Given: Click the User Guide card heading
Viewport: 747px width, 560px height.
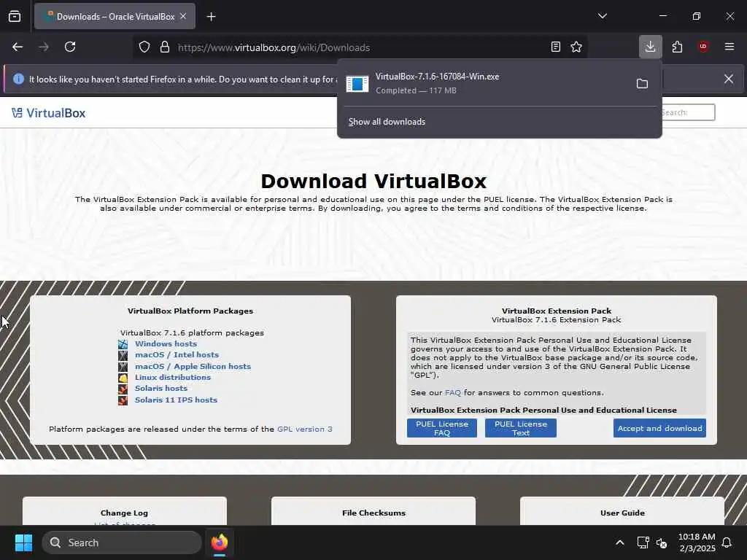Looking at the screenshot, I should tap(623, 513).
